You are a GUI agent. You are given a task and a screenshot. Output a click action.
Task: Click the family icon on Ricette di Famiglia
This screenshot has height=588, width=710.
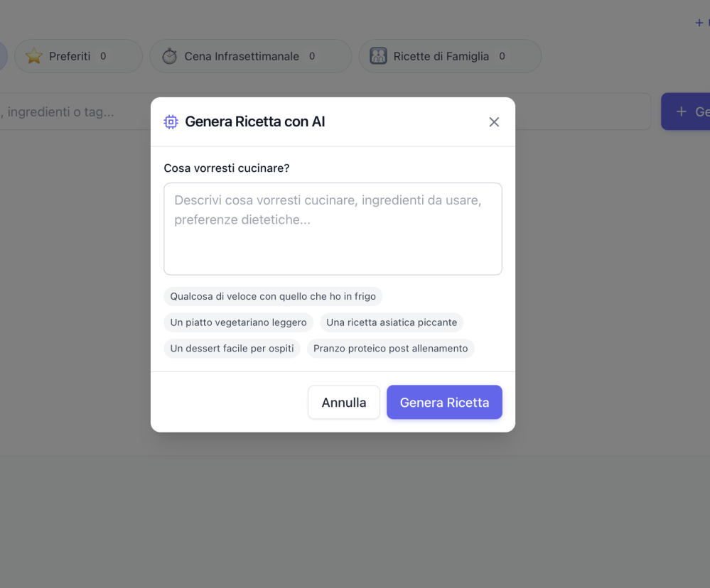379,56
